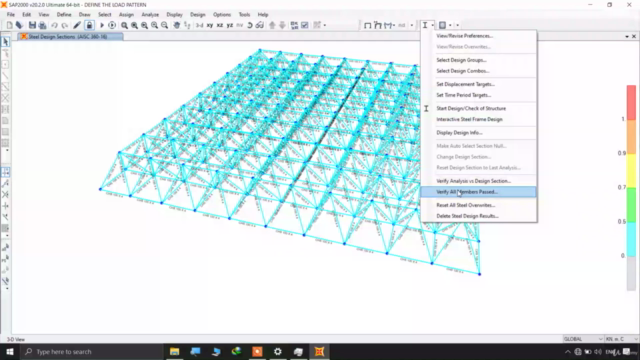
Task: Switch to 3-d view
Action: coord(199,25)
